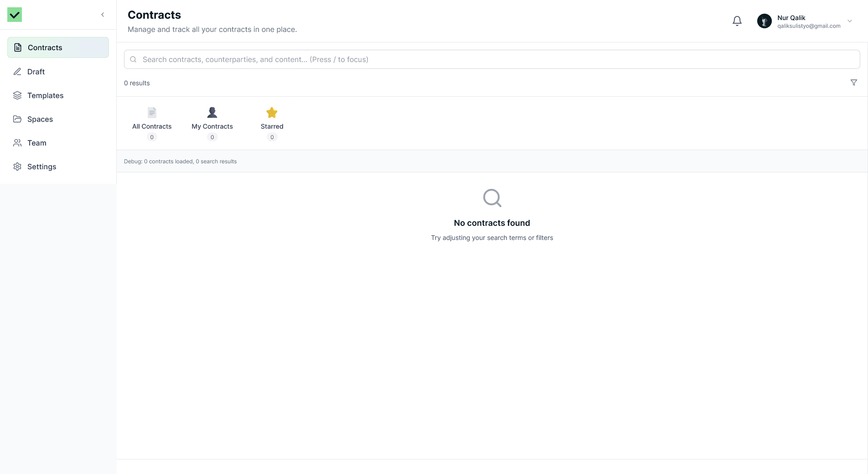Click the green checkmark app logo
The image size is (868, 474).
(x=15, y=15)
